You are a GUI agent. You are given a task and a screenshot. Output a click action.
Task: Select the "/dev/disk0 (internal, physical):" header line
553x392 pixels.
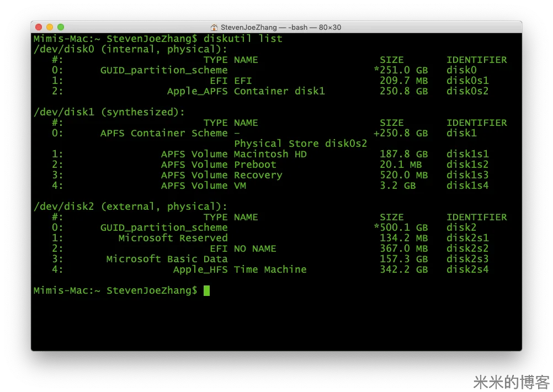[x=130, y=49]
